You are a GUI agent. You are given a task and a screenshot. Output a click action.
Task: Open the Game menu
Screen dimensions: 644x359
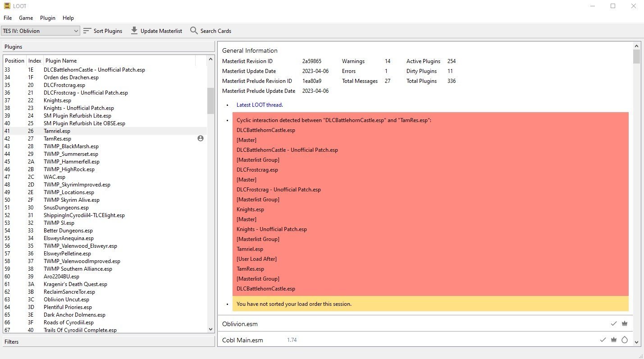coord(26,18)
